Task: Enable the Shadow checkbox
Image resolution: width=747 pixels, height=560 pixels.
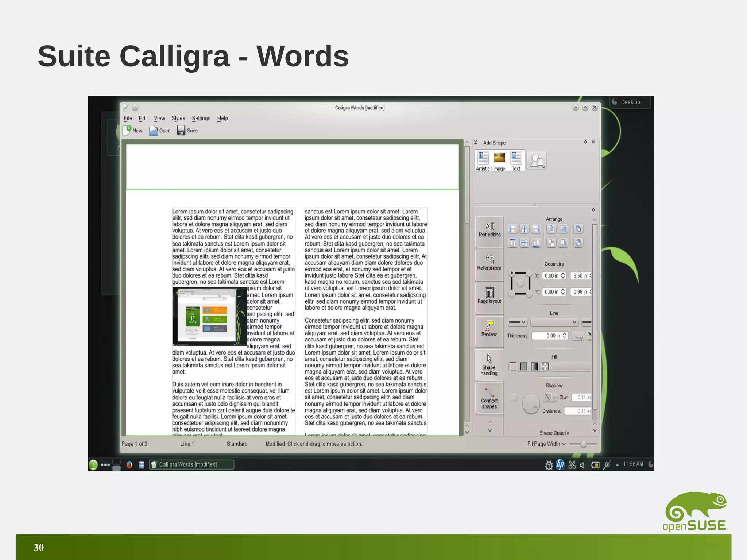Action: (514, 397)
